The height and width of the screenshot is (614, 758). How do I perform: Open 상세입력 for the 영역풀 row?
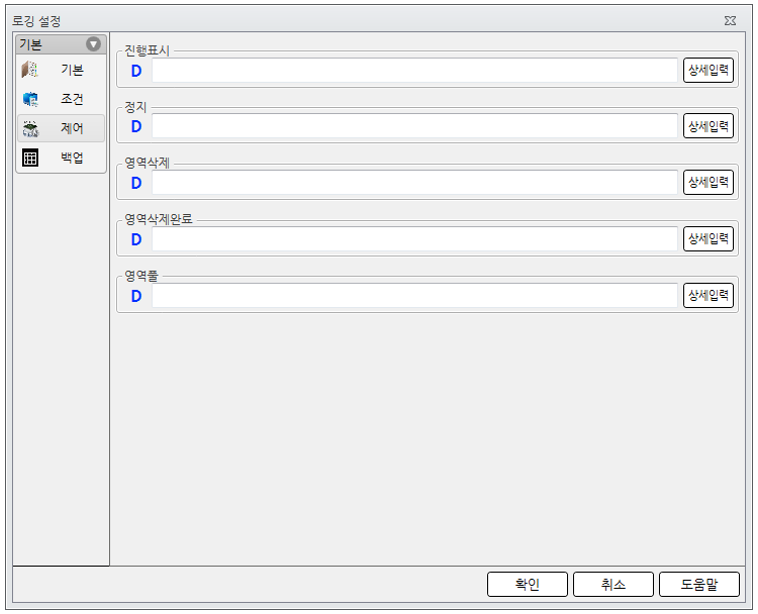(x=709, y=296)
